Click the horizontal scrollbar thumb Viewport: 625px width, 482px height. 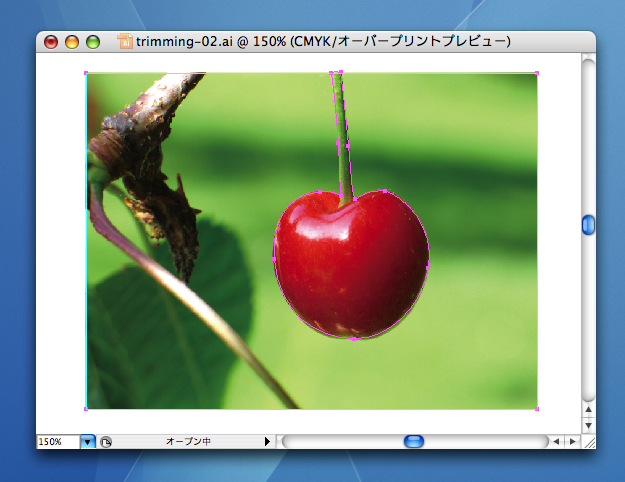[x=414, y=441]
